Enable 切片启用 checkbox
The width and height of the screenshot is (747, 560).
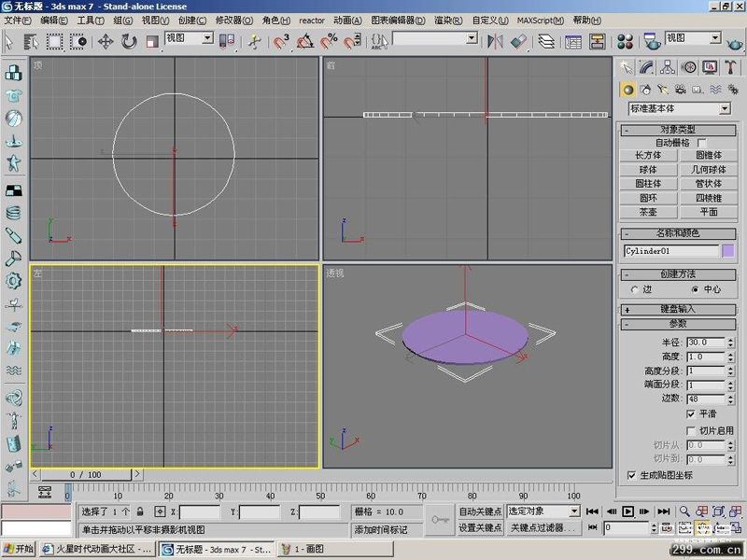pyautogui.click(x=691, y=430)
